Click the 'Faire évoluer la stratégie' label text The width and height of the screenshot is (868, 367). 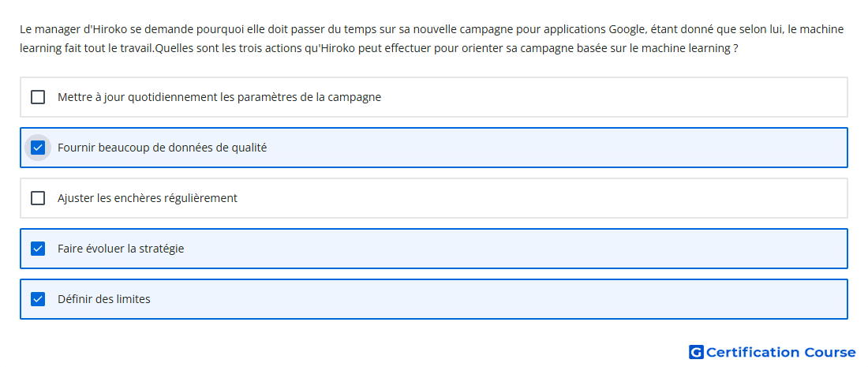(121, 249)
